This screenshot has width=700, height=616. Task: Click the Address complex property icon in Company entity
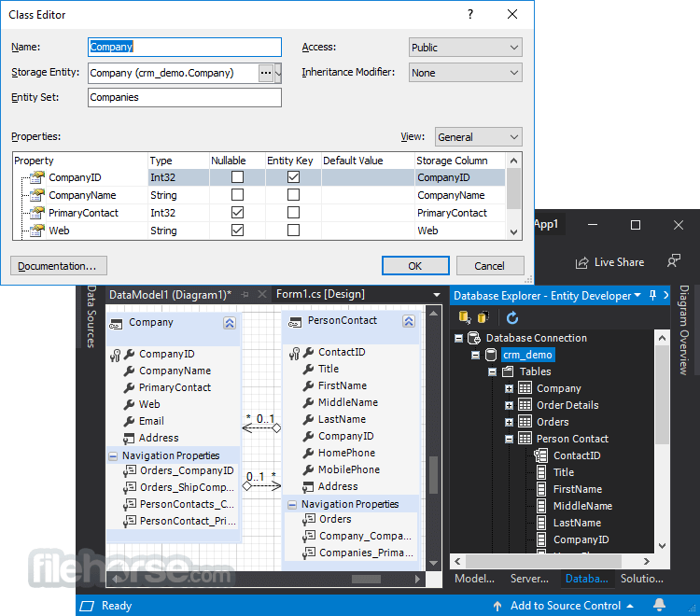pyautogui.click(x=129, y=439)
